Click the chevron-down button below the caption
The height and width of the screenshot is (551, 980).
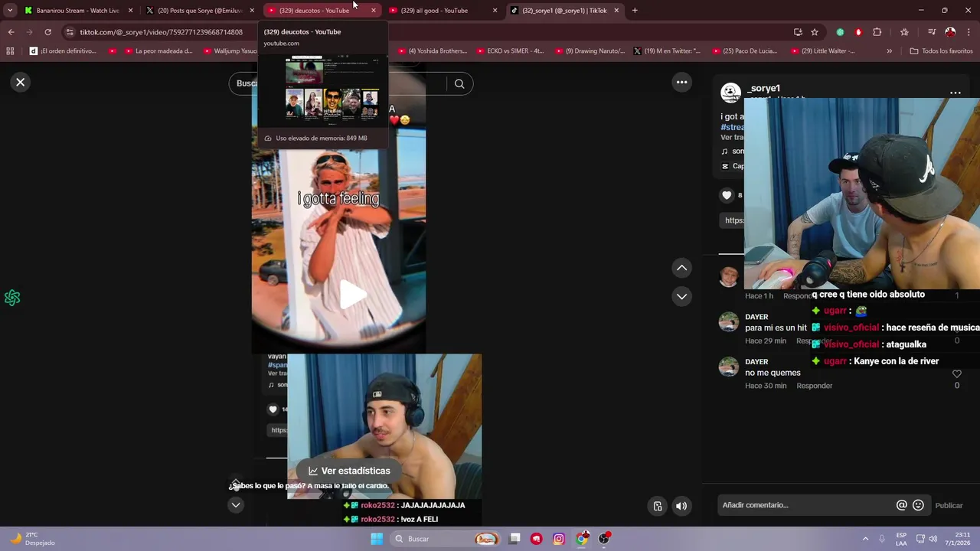coord(236,505)
